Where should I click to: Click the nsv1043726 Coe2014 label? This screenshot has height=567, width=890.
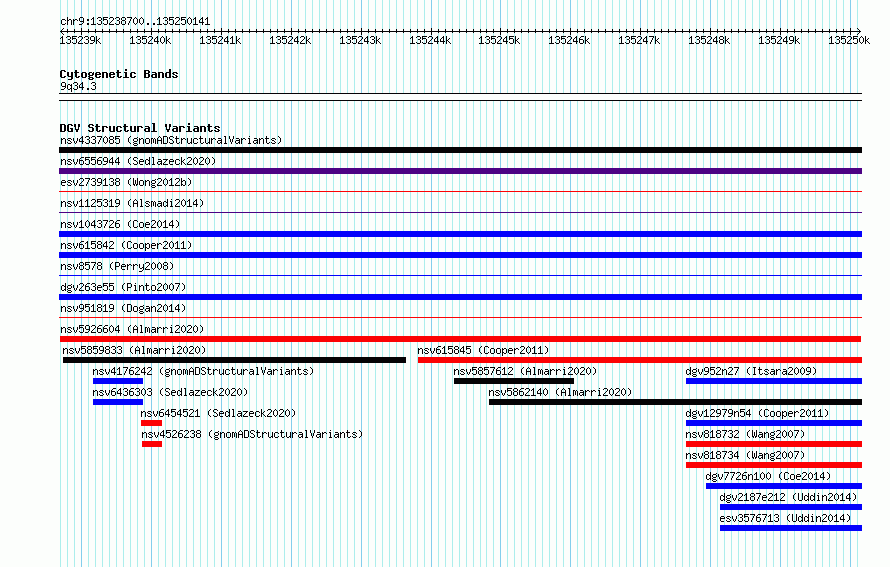click(120, 224)
